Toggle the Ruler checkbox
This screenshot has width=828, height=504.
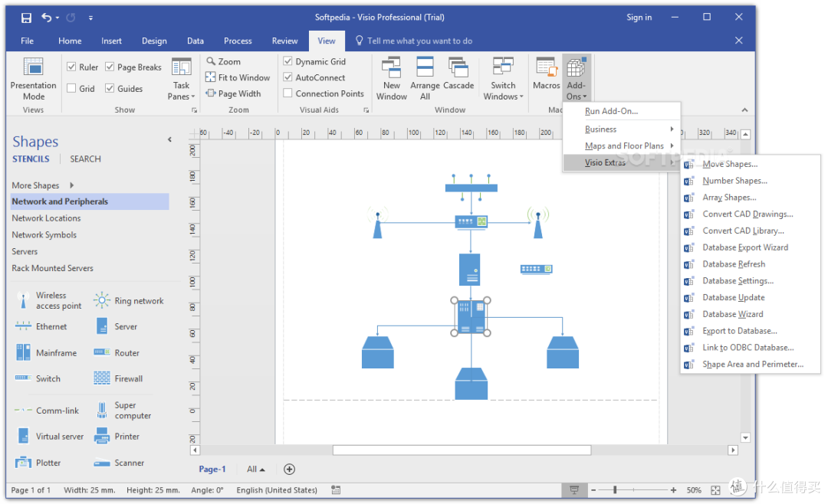71,67
